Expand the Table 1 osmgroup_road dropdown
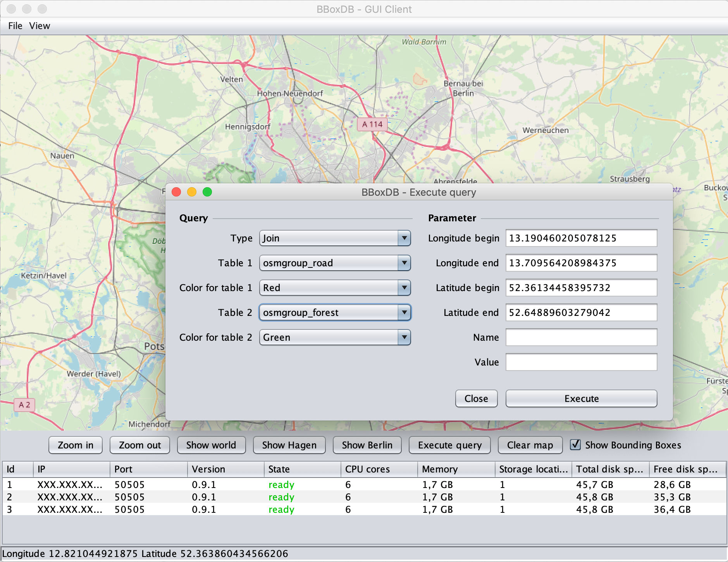The image size is (728, 562). [x=335, y=263]
